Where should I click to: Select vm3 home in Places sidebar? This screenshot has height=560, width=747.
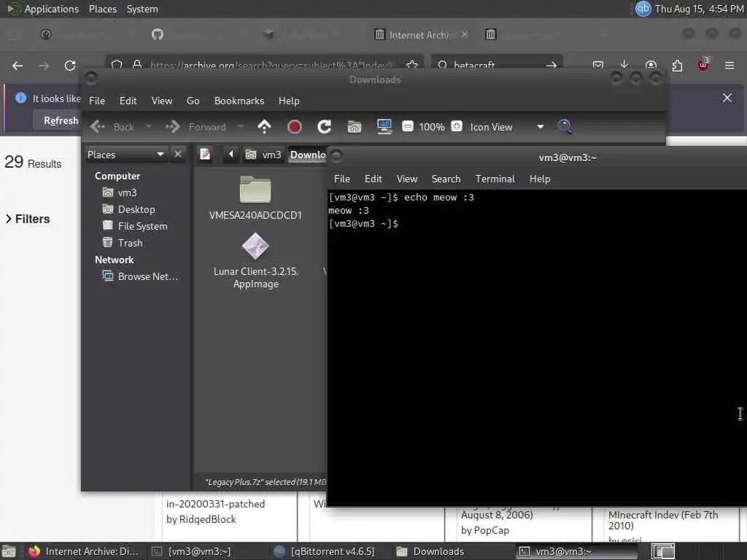click(x=120, y=192)
